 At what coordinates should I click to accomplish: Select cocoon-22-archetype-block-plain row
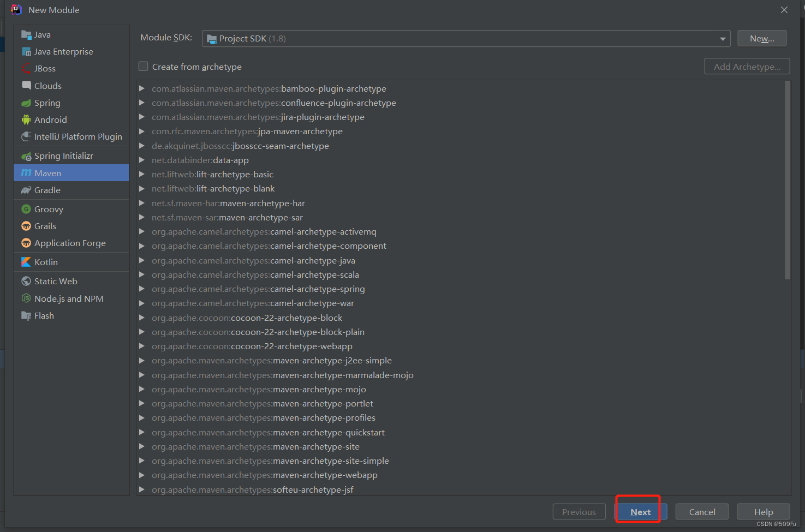(x=460, y=332)
